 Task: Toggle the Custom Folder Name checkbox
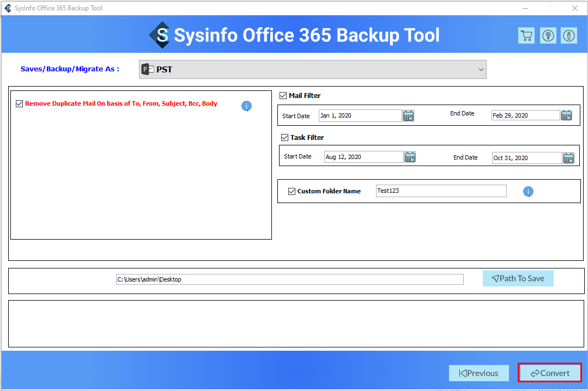pyautogui.click(x=292, y=191)
